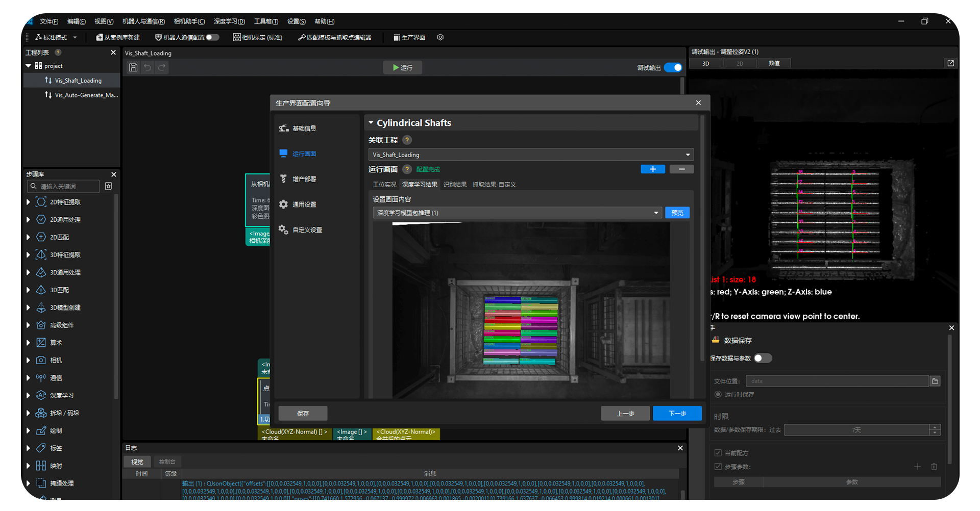Screen dimensions: 980x511
Task: Click the help icon beside 关联工程
Action: [407, 140]
